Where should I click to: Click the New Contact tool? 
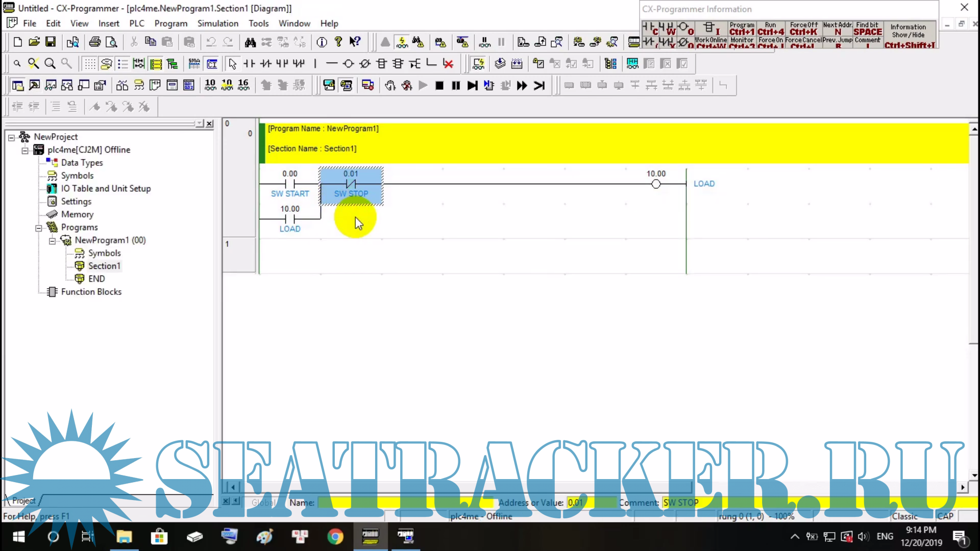[249, 64]
